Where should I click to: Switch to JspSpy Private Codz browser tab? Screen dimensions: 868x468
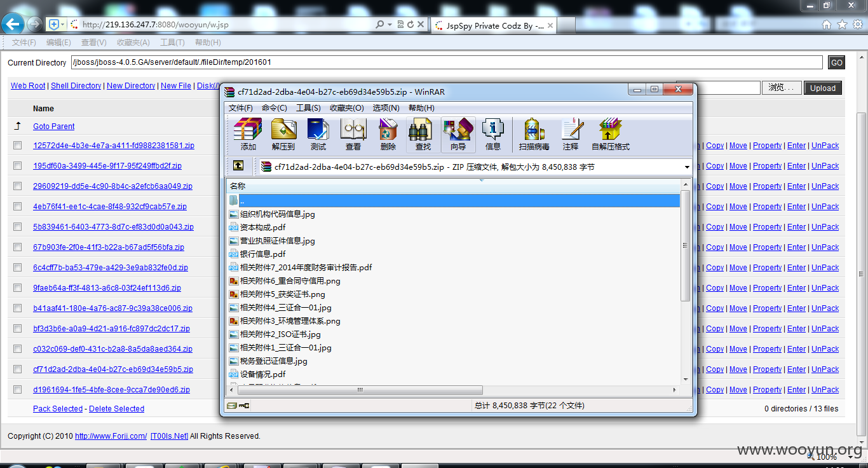coord(494,25)
